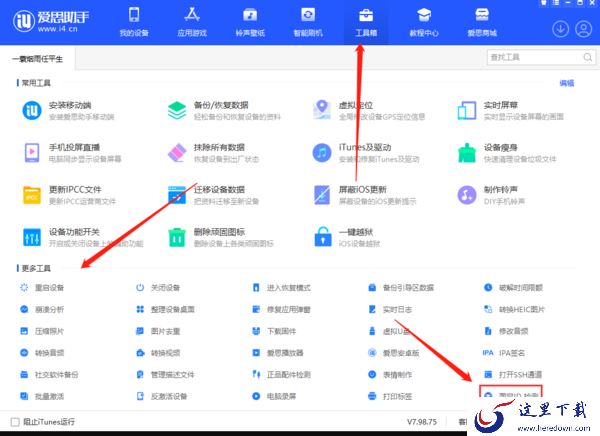Open iTunes及驱动 tool
This screenshot has height=436, width=600.
pyautogui.click(x=366, y=153)
